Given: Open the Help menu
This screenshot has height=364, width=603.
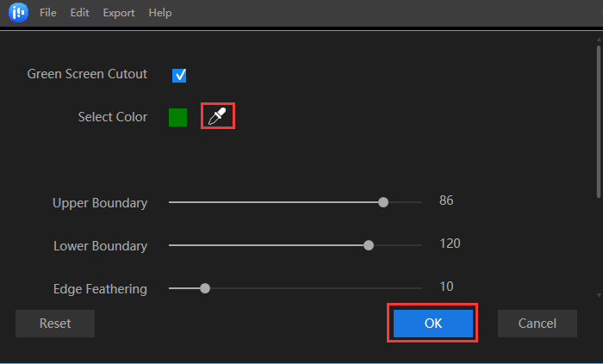Looking at the screenshot, I should pos(160,13).
